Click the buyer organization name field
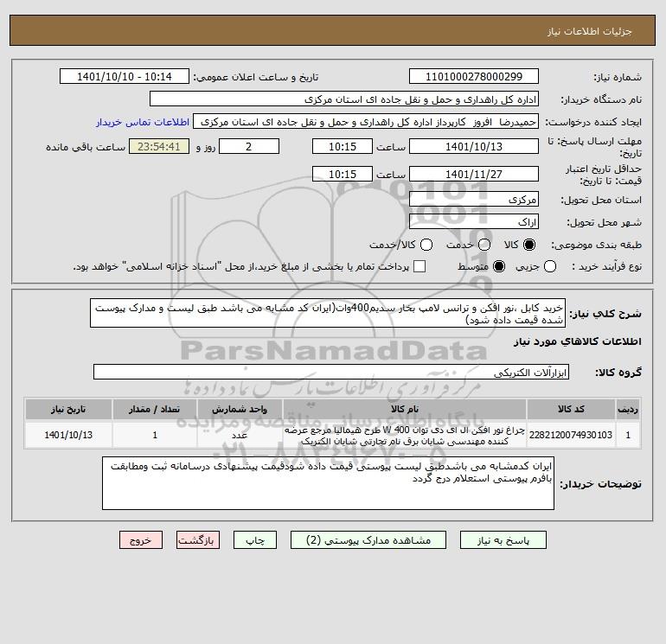The image size is (666, 644). (344, 99)
